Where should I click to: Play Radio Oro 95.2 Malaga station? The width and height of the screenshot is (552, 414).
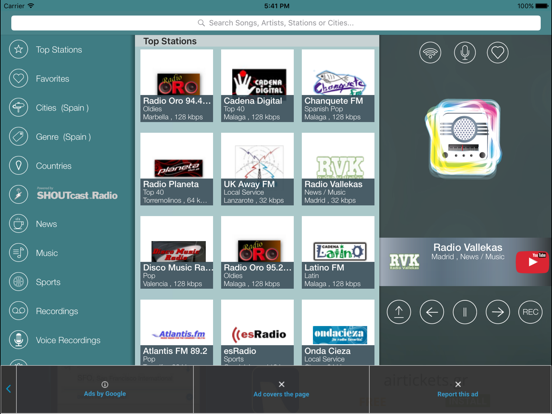pos(257,252)
